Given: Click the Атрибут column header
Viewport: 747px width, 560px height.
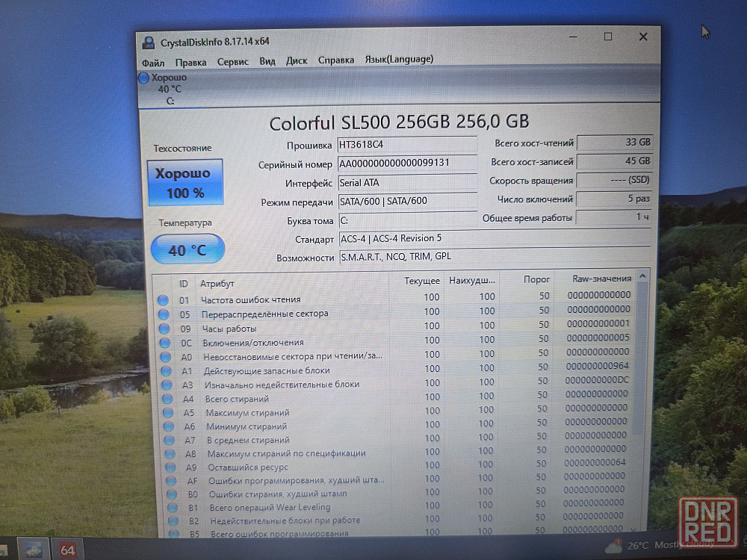Looking at the screenshot, I should tap(217, 284).
